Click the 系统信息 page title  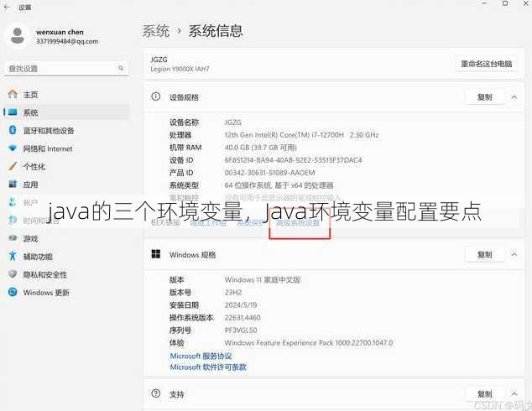coord(216,31)
